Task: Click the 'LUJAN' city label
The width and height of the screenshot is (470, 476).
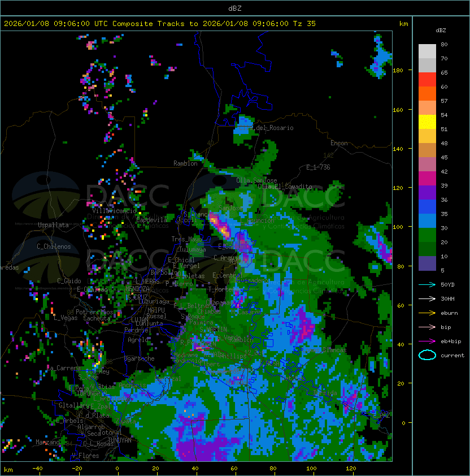Action: pos(140,320)
